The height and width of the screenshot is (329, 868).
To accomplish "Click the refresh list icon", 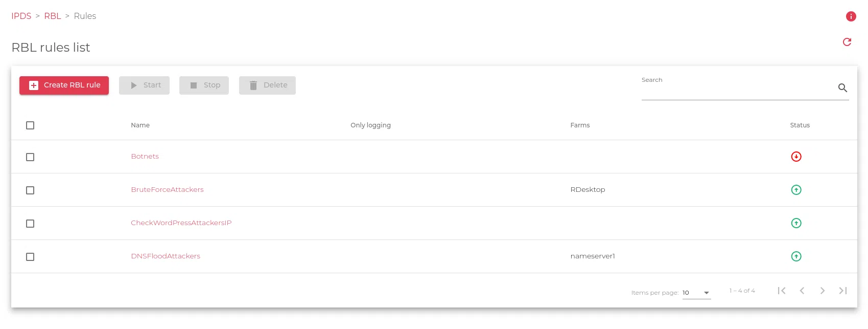I will pos(847,42).
